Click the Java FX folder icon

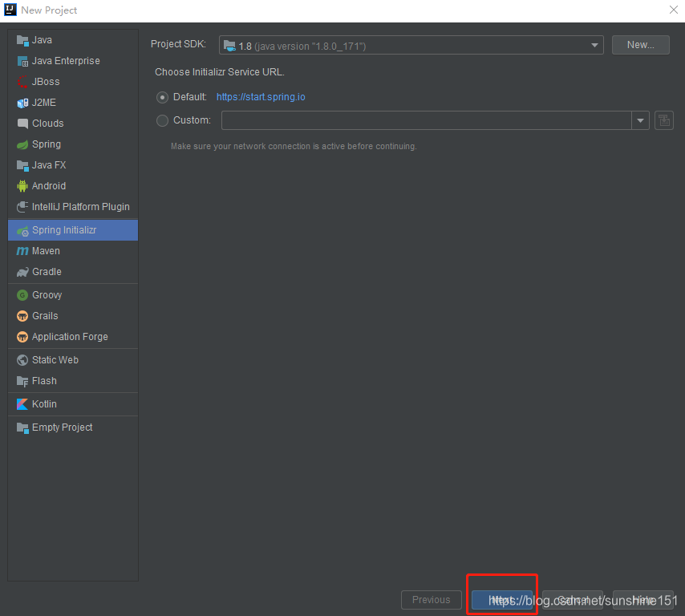22,165
